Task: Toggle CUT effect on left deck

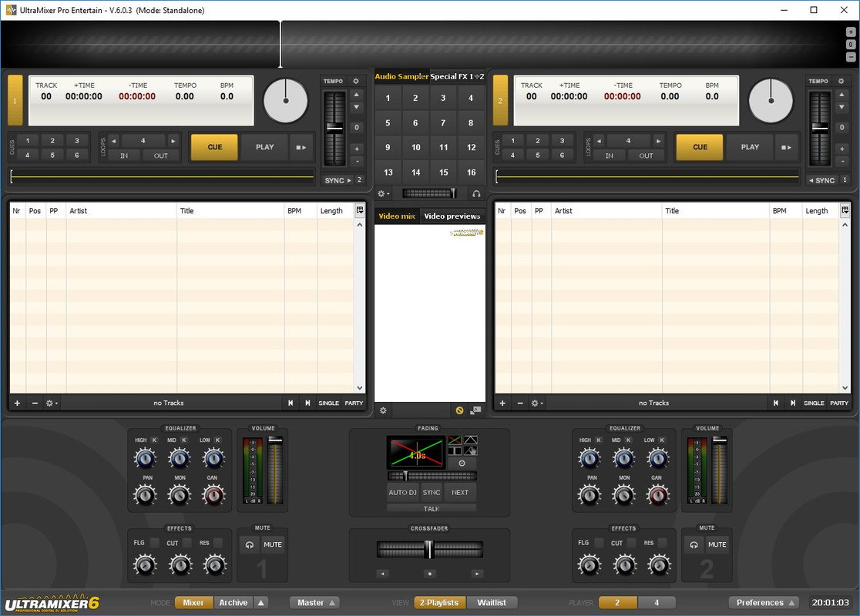Action: pyautogui.click(x=187, y=543)
